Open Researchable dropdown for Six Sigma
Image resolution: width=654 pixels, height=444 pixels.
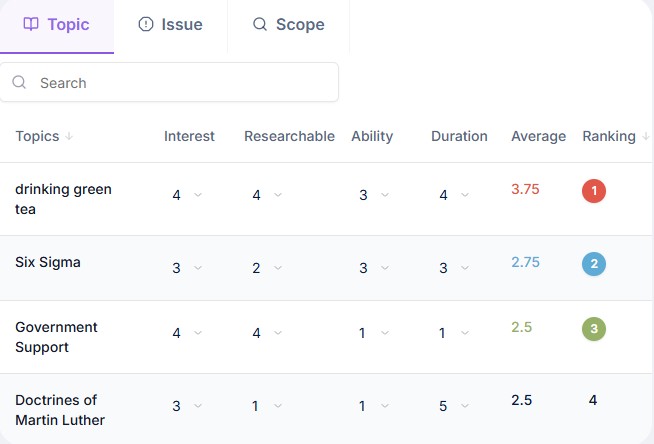point(267,268)
